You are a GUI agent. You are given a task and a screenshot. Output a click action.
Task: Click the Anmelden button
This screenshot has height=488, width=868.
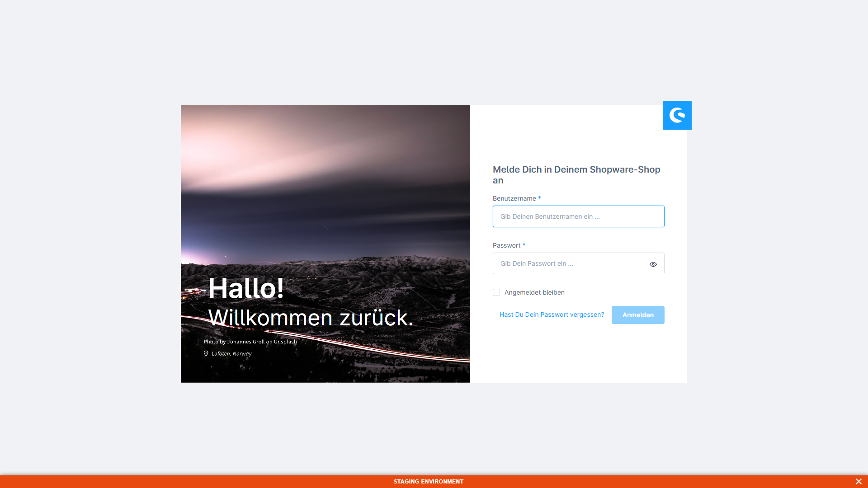pyautogui.click(x=638, y=315)
